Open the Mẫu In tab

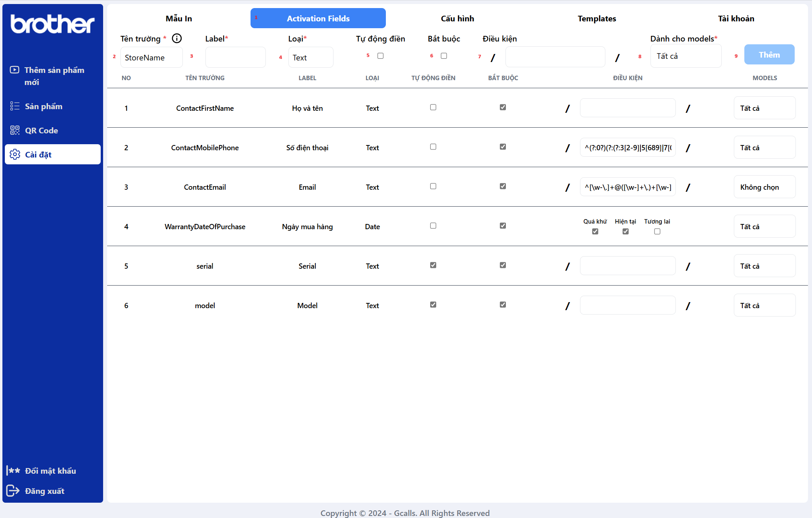coord(179,19)
